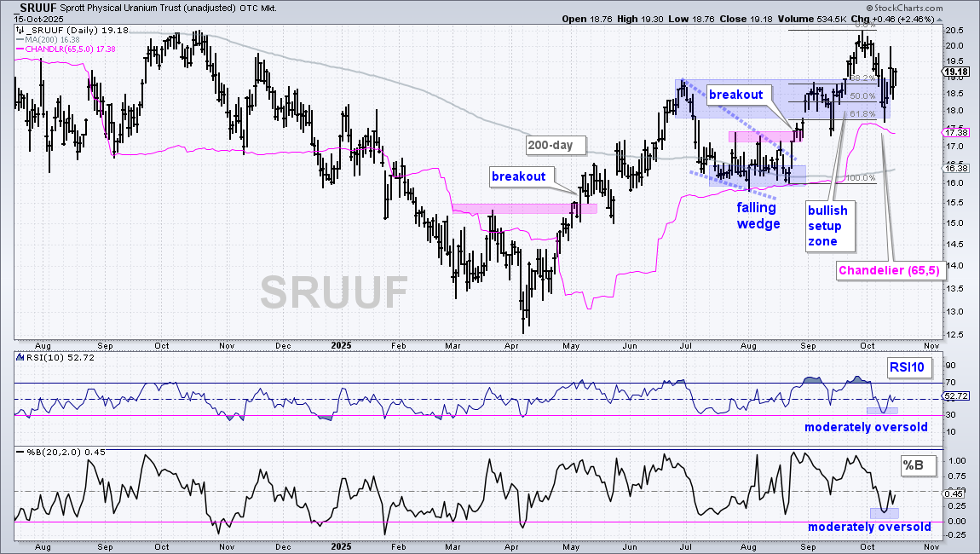Click the _SRUUF (Daily) 19.18 legend
Screen dimensions: 980x554
[x=72, y=30]
